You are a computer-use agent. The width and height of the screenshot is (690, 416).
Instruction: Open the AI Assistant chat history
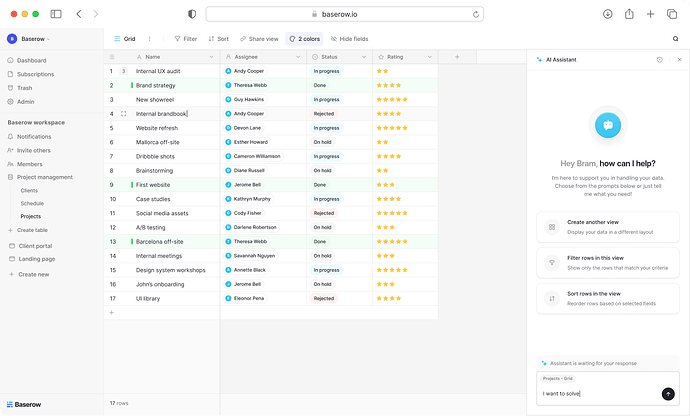coord(659,60)
